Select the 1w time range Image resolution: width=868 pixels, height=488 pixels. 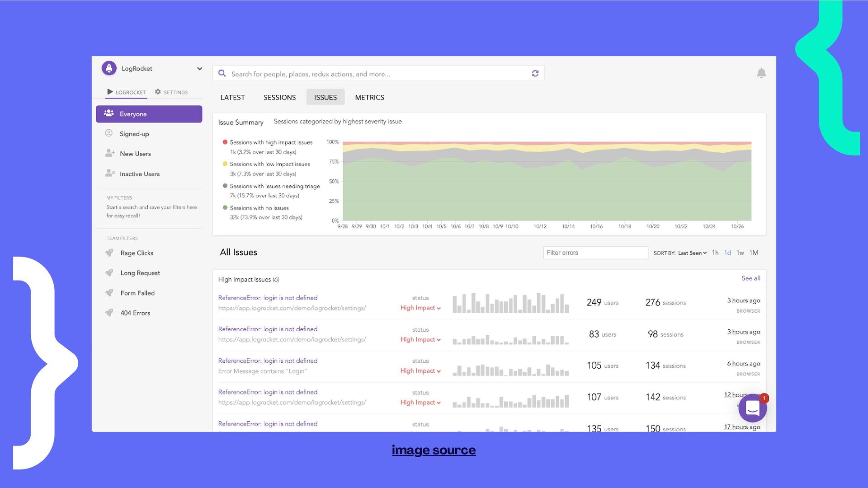pos(740,253)
